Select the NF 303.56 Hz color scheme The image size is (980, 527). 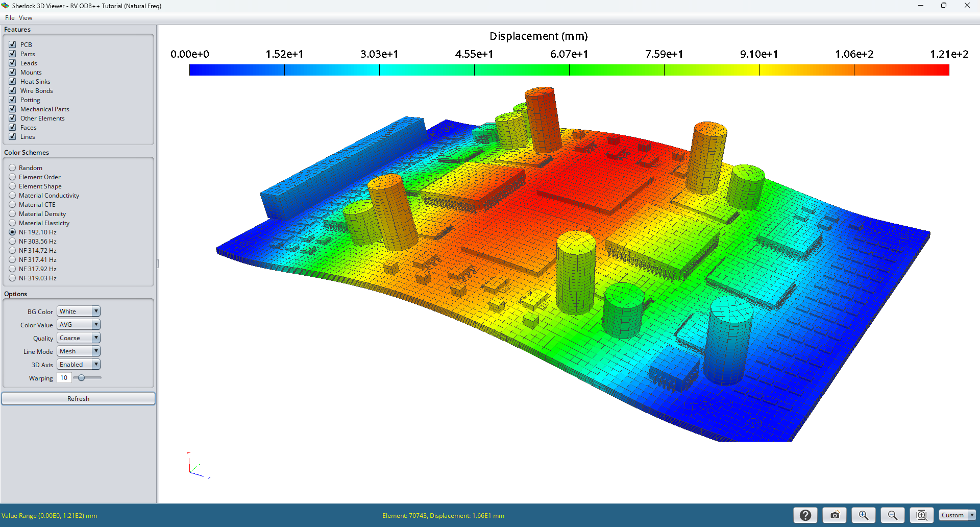pos(12,241)
